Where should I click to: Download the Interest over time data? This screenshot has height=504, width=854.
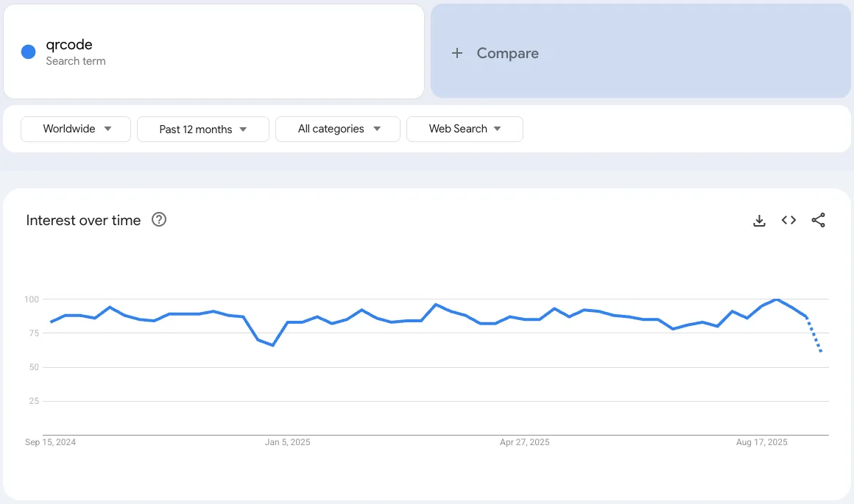tap(759, 221)
